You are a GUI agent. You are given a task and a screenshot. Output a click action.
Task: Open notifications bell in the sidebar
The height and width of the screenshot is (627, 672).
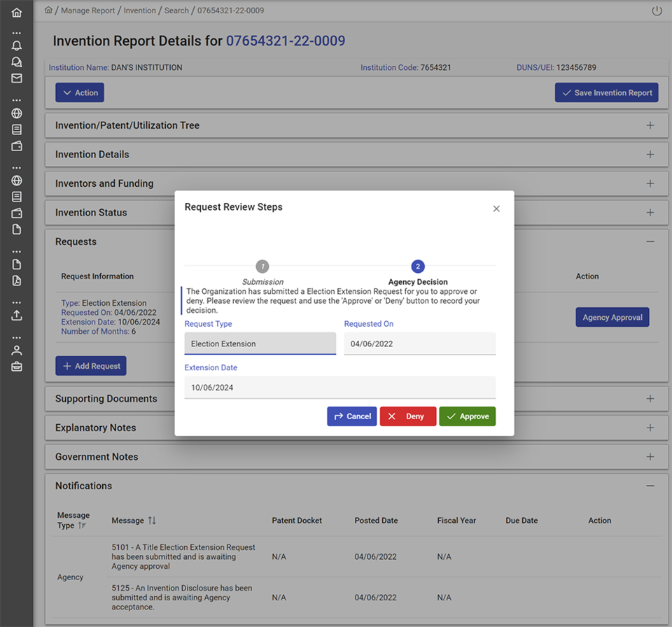[17, 45]
